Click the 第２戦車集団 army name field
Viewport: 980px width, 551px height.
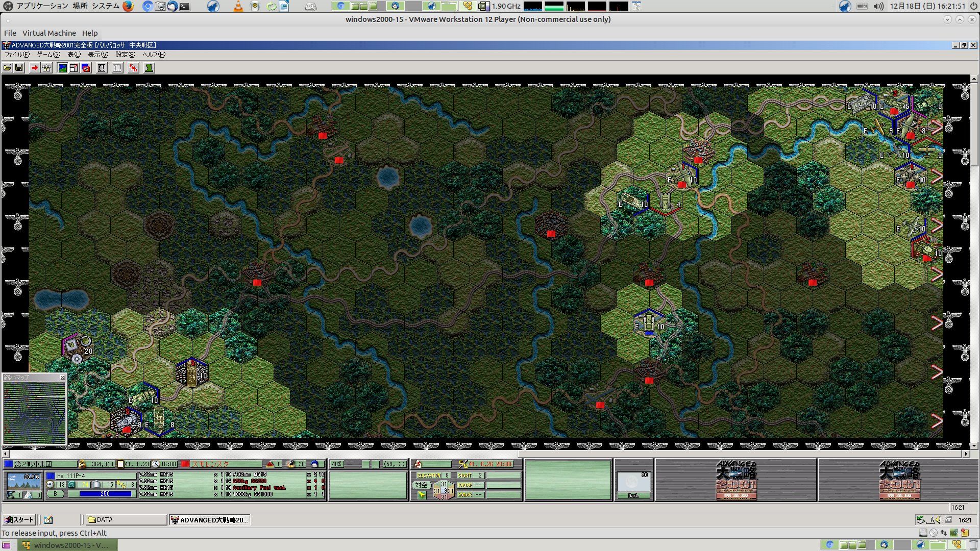click(x=45, y=464)
